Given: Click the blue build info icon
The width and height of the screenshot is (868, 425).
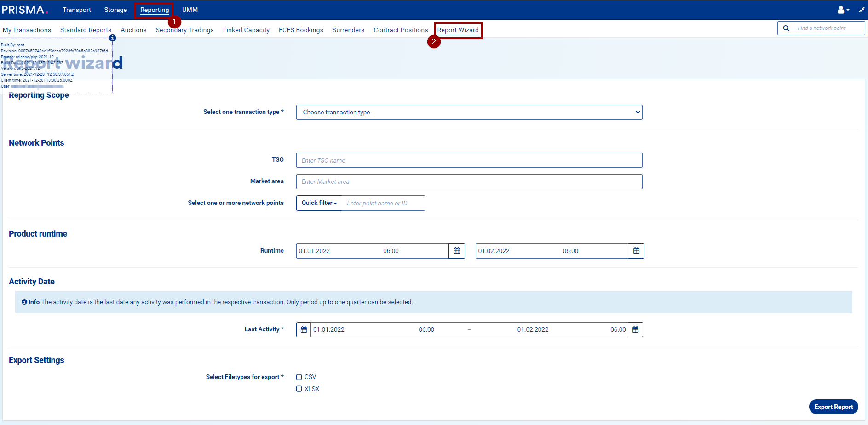Looking at the screenshot, I should (112, 38).
